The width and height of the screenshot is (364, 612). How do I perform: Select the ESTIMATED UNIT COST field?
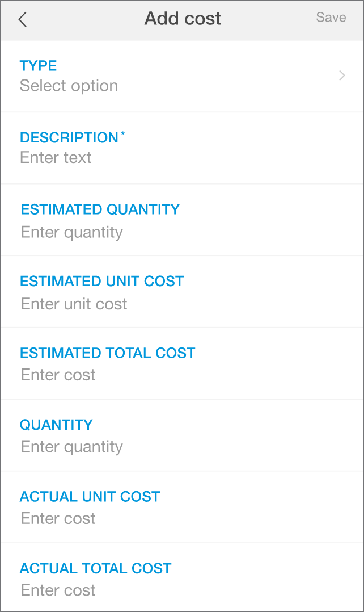[x=181, y=292]
